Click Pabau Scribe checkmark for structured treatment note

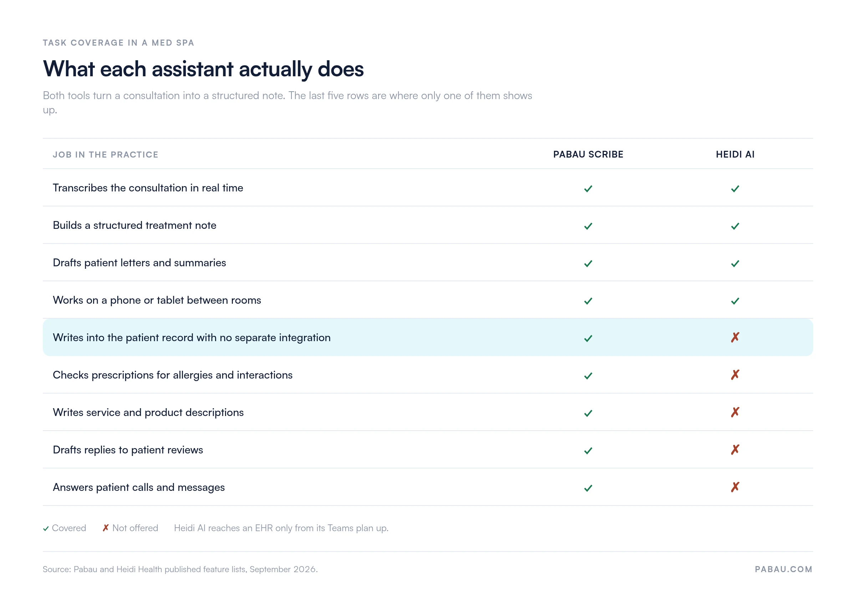588,226
